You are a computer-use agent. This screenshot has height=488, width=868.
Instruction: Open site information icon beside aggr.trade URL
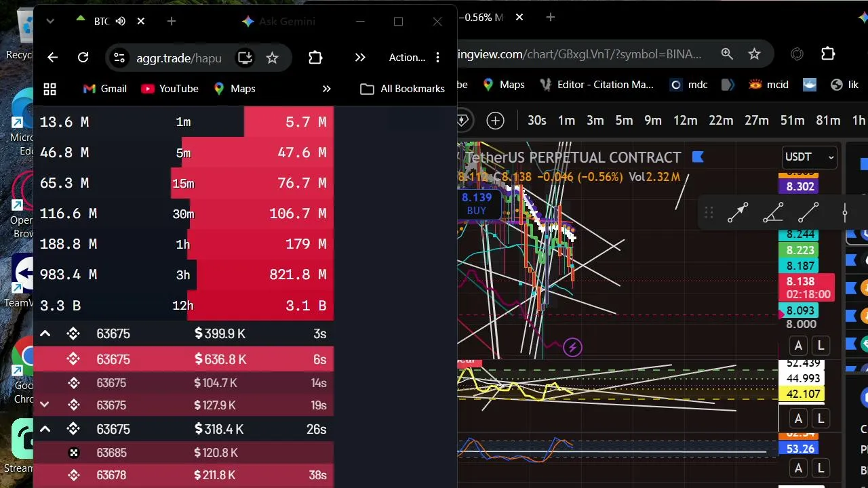(119, 58)
